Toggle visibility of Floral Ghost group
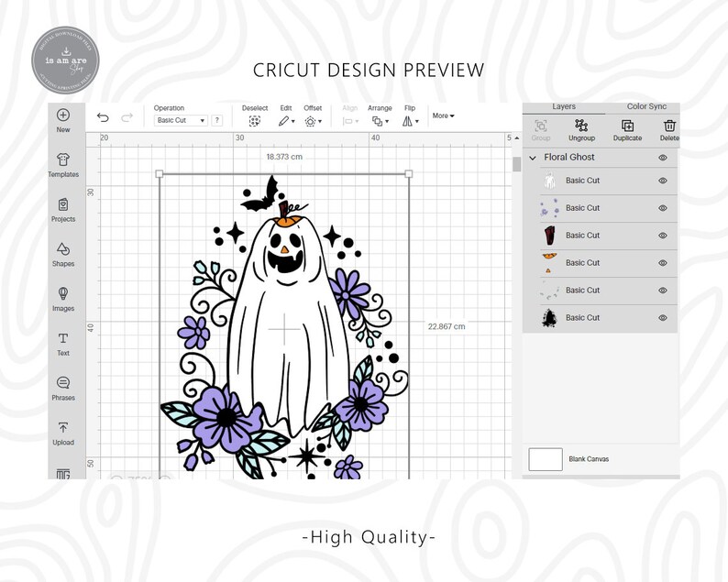This screenshot has height=582, width=728. [x=663, y=158]
